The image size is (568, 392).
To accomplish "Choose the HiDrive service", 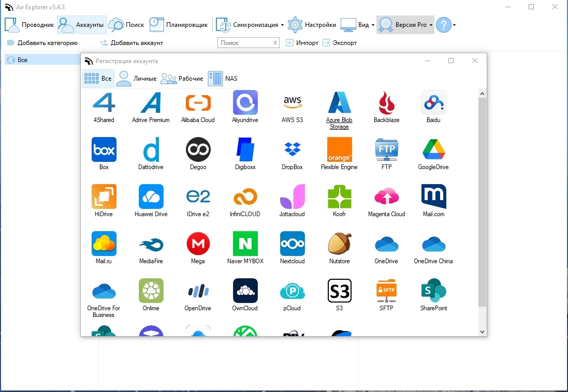I will pos(104,197).
